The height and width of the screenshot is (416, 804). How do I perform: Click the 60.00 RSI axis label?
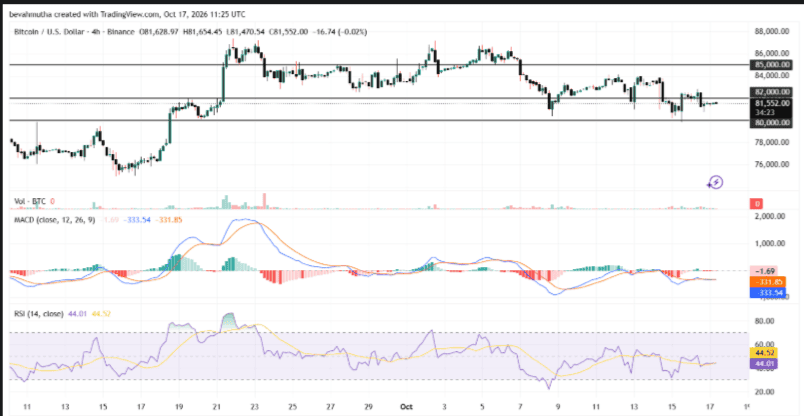[767, 344]
